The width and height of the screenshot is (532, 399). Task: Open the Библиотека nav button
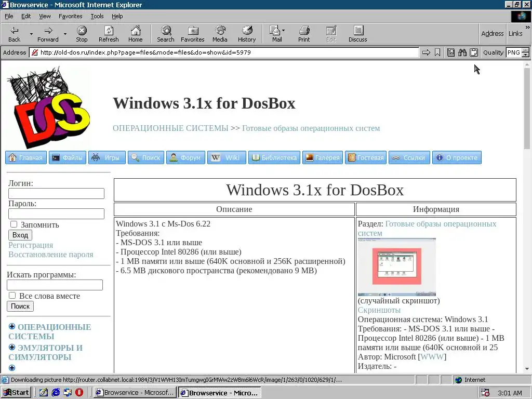(274, 157)
